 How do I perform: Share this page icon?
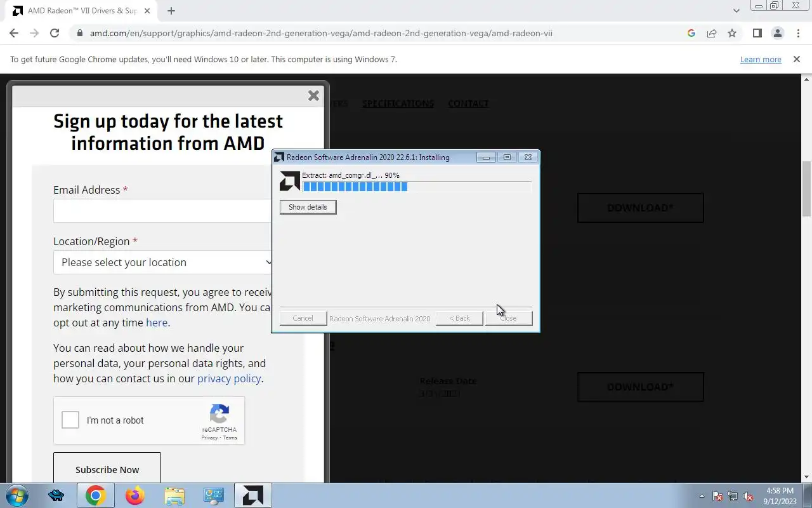tap(712, 33)
